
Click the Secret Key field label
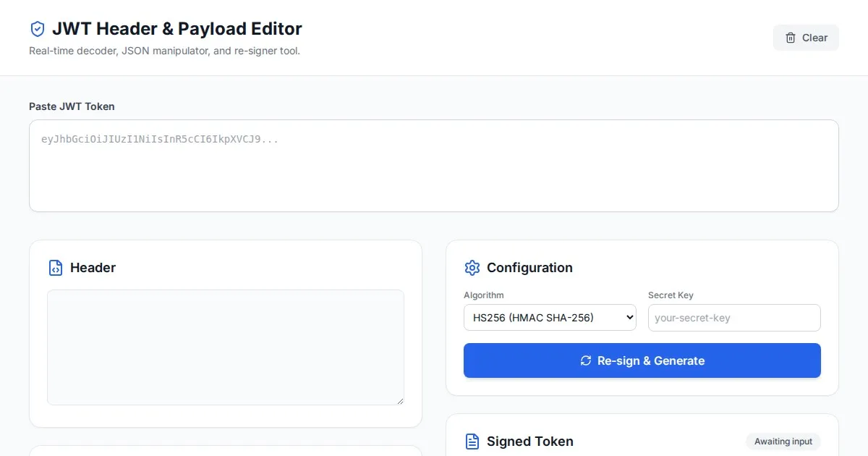coord(671,295)
